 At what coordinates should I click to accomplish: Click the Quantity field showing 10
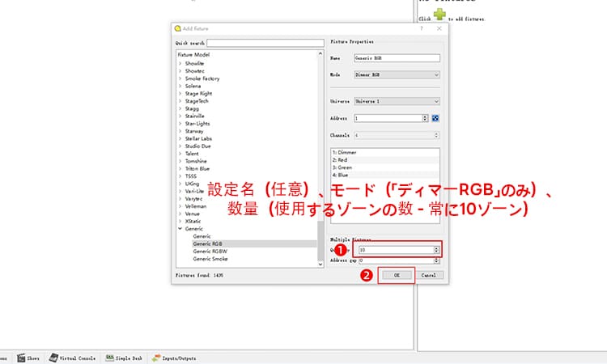click(396, 250)
